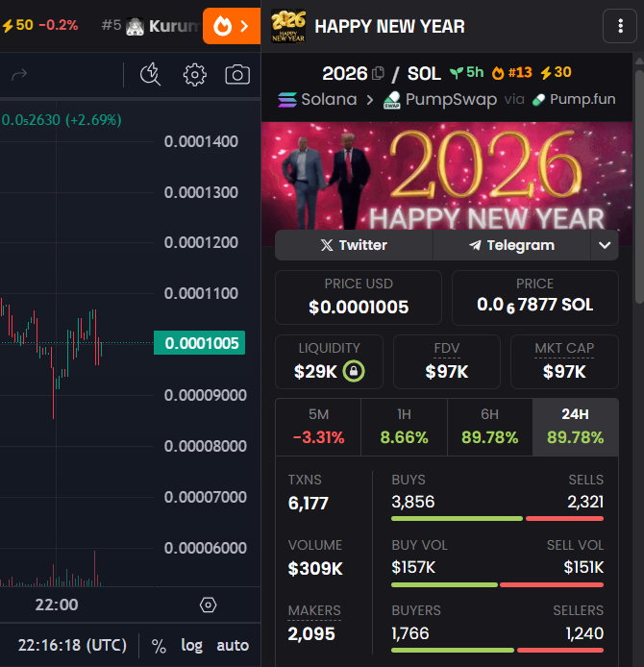Image resolution: width=644 pixels, height=667 pixels.
Task: Click the PRICE USD $0.0001005 box
Action: click(x=359, y=297)
